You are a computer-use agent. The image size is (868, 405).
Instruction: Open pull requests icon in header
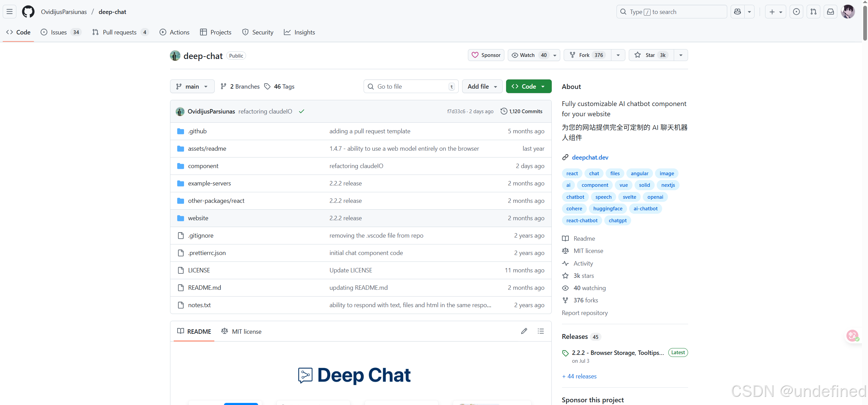click(813, 12)
